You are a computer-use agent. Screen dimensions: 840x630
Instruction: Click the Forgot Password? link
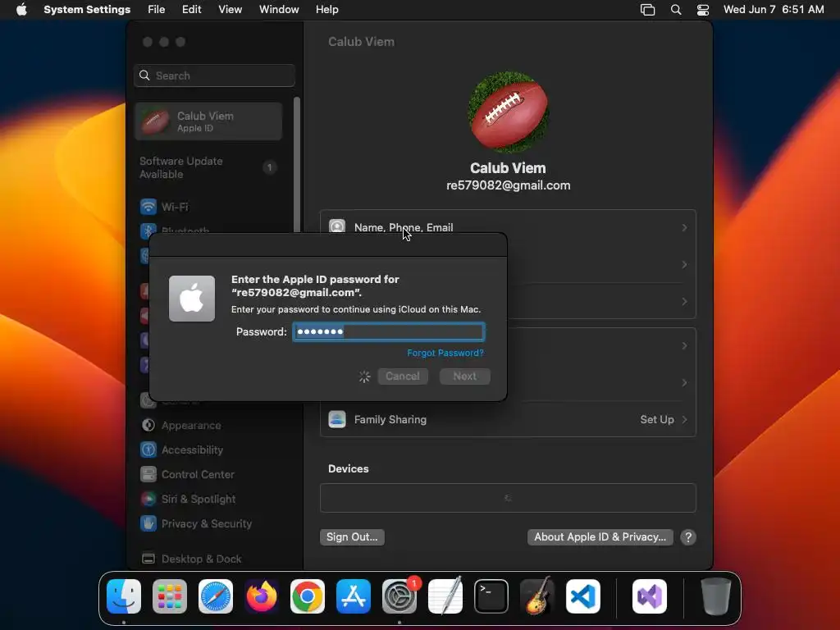(445, 353)
